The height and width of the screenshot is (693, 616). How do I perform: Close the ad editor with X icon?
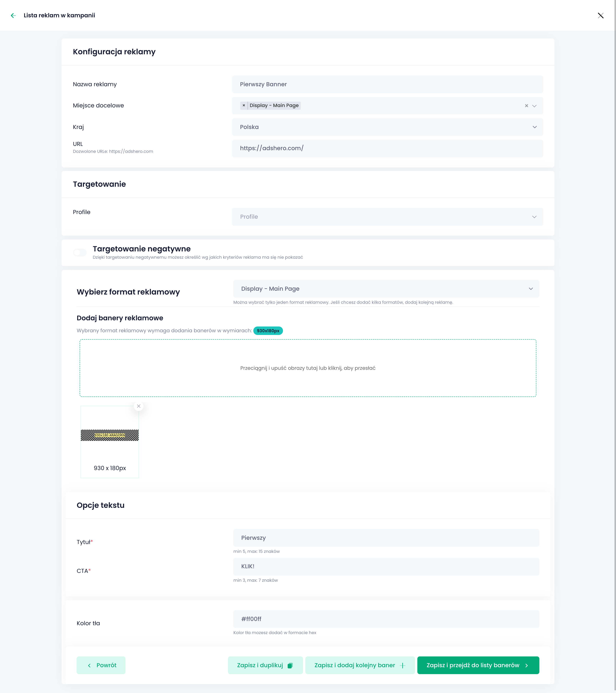tap(600, 15)
